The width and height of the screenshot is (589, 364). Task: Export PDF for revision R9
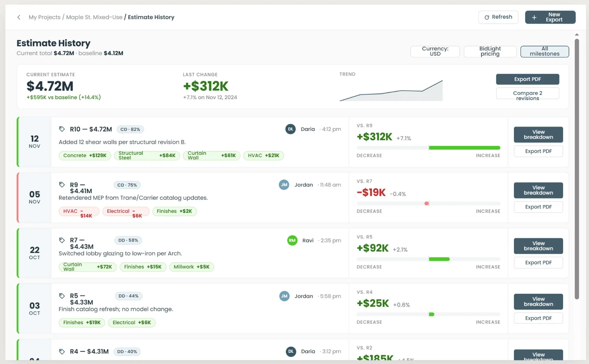538,207
